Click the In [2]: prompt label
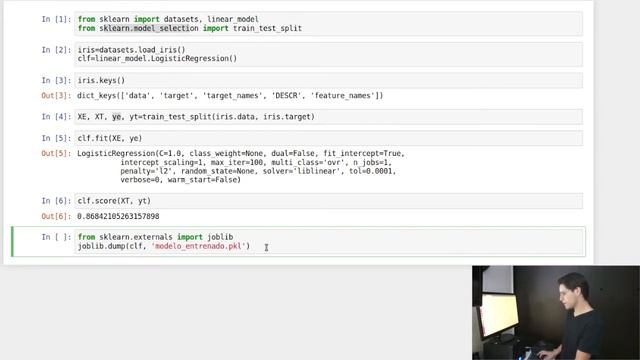640x360 pixels. coord(56,50)
